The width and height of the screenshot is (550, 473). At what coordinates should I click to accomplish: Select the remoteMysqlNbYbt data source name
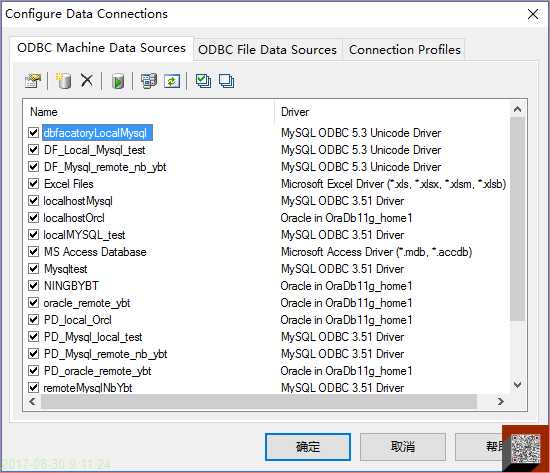click(88, 388)
